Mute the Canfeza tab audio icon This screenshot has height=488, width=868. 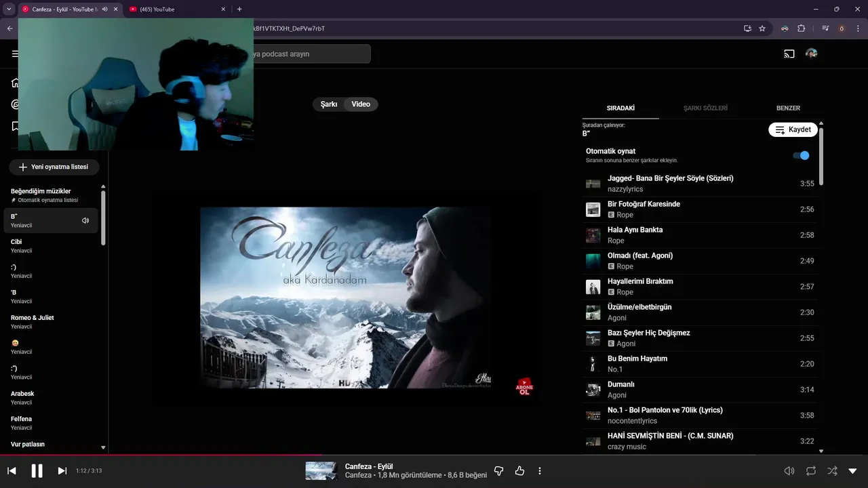[x=104, y=9]
